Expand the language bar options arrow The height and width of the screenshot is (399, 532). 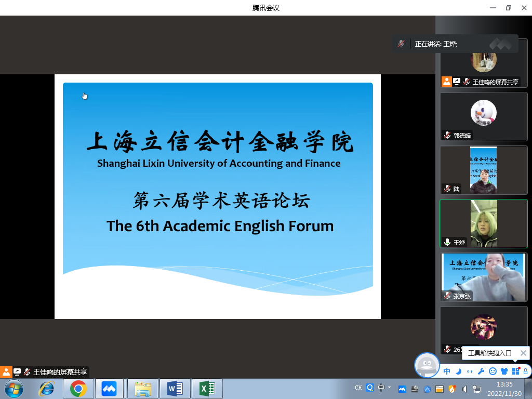(x=390, y=388)
